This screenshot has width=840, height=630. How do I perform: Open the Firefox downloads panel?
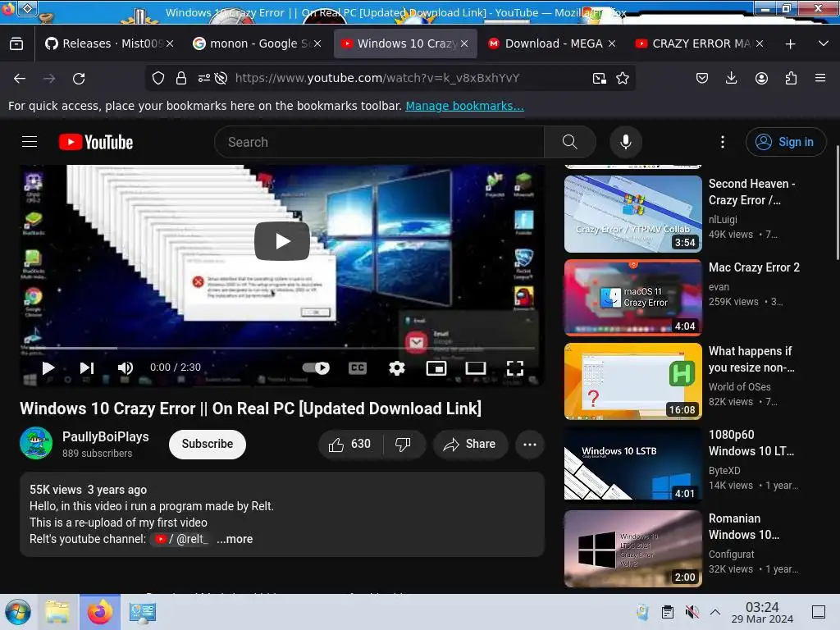(731, 78)
